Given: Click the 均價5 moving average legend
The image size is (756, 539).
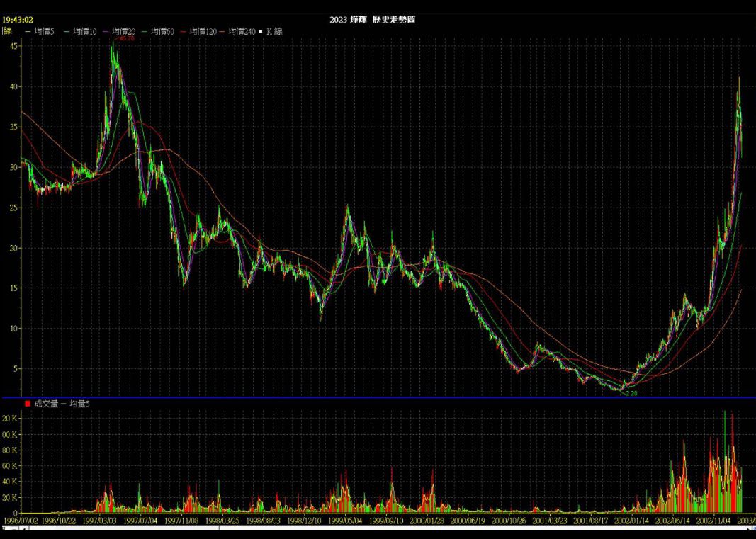Looking at the screenshot, I should (45, 31).
